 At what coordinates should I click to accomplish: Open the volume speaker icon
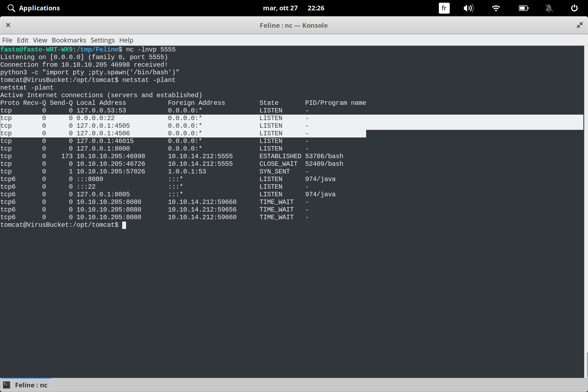(x=469, y=8)
